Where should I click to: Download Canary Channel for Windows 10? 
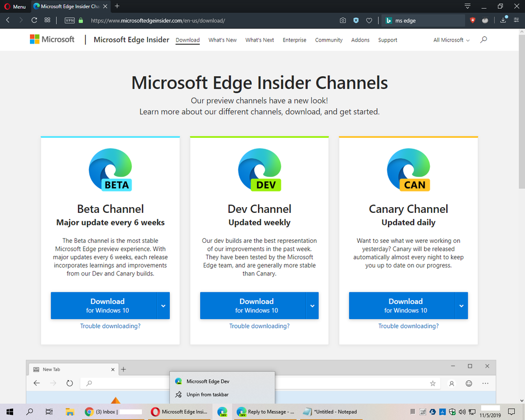pyautogui.click(x=402, y=305)
